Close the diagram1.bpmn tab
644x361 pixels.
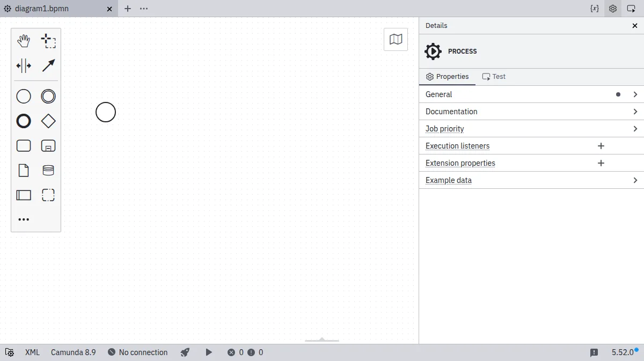tap(109, 9)
